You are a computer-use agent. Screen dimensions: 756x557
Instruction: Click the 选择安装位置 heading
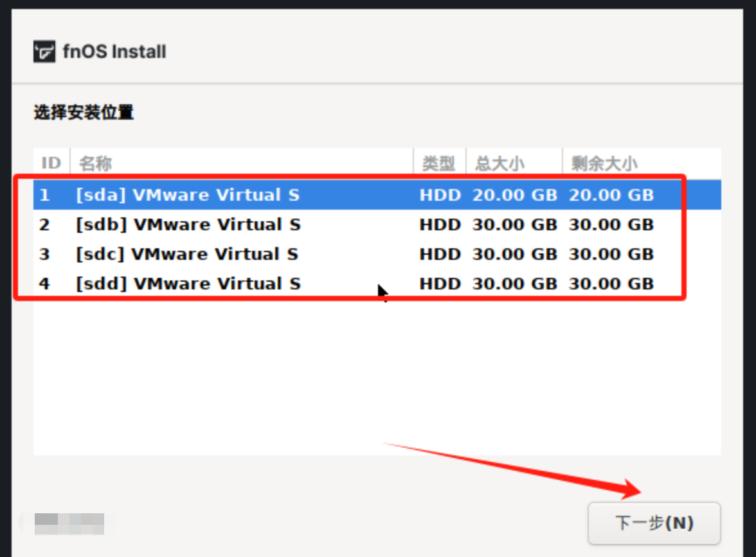click(84, 113)
